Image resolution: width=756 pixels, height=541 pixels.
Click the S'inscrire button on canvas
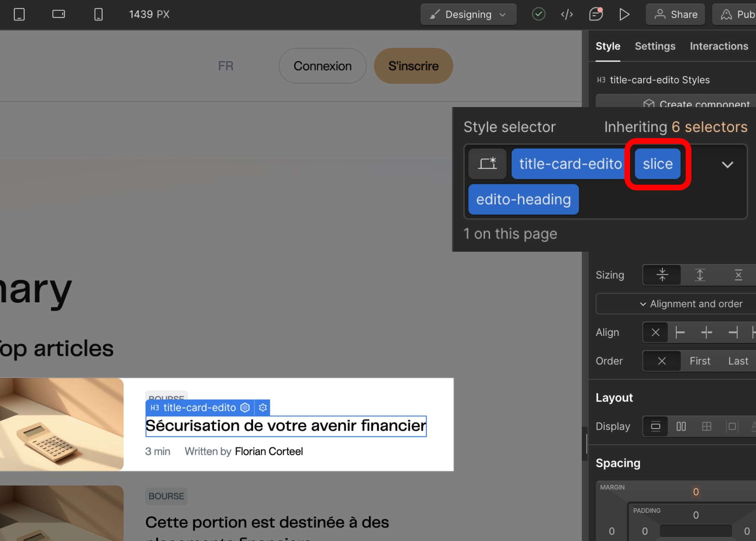pos(413,66)
